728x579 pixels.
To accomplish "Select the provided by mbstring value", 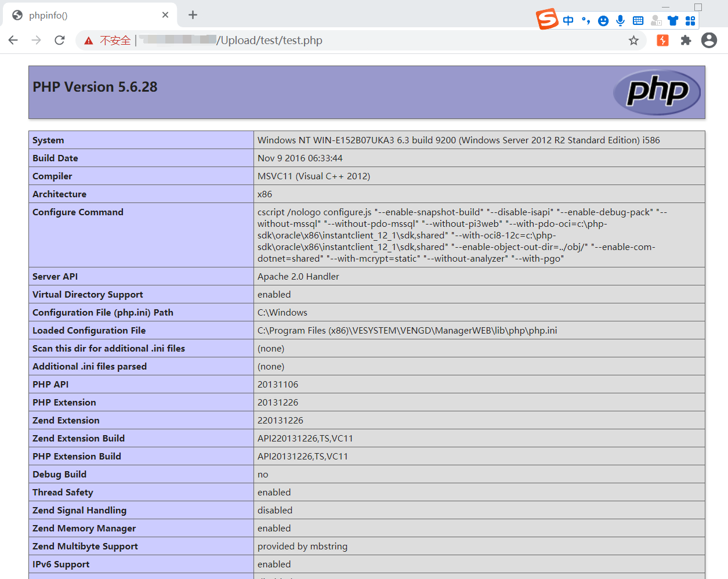I will point(302,547).
